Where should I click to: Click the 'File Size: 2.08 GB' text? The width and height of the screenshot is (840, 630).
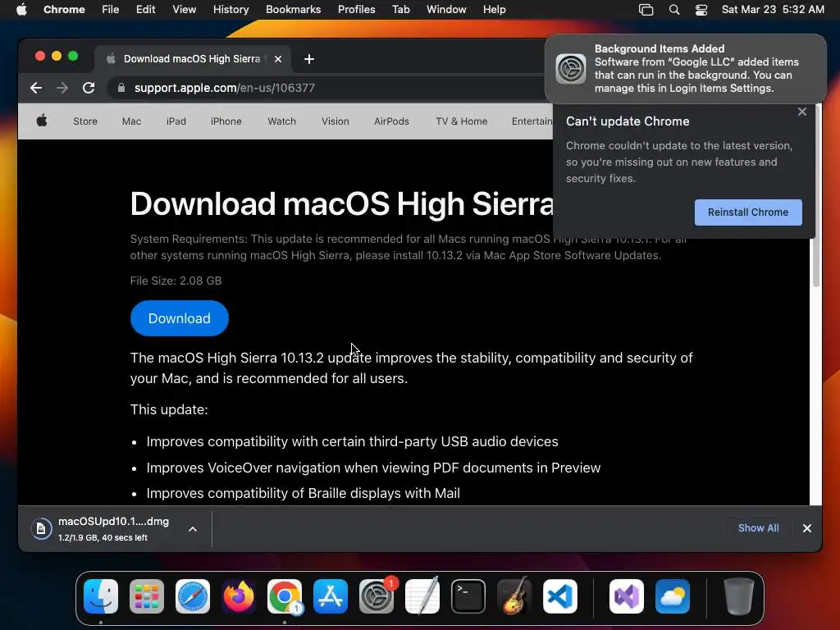[176, 281]
